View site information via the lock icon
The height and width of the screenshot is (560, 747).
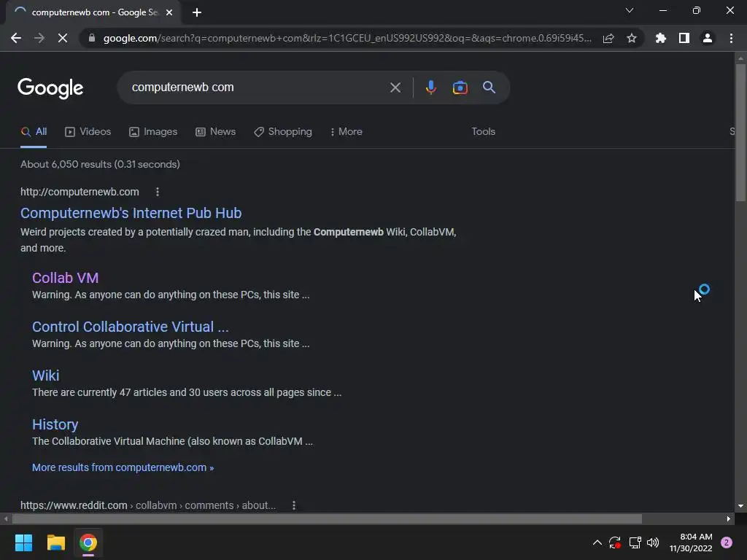[x=92, y=38]
